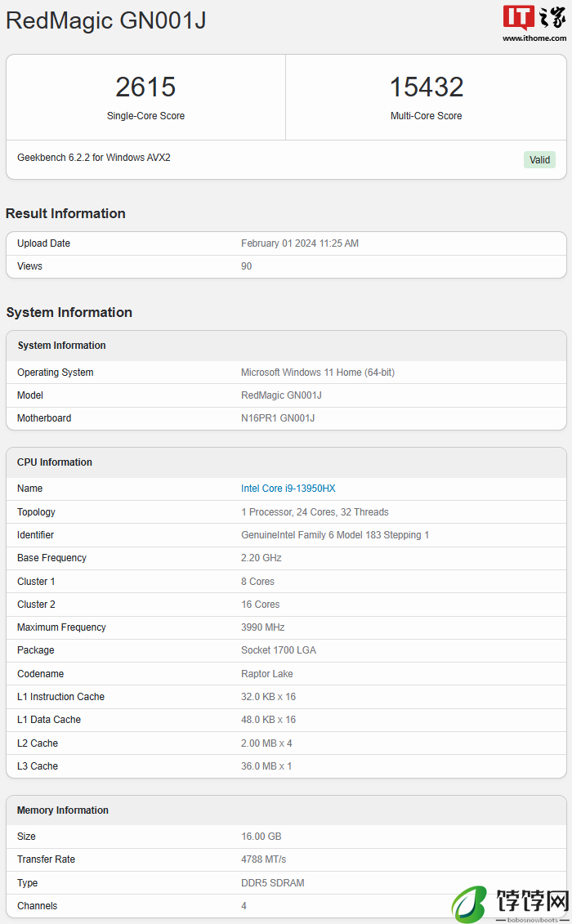Viewport: 572px width, 924px height.
Task: Click the Valid status badge
Action: (539, 159)
